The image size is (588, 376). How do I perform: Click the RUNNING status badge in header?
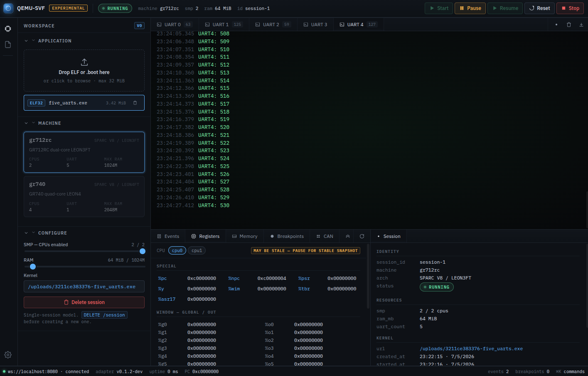pyautogui.click(x=115, y=8)
